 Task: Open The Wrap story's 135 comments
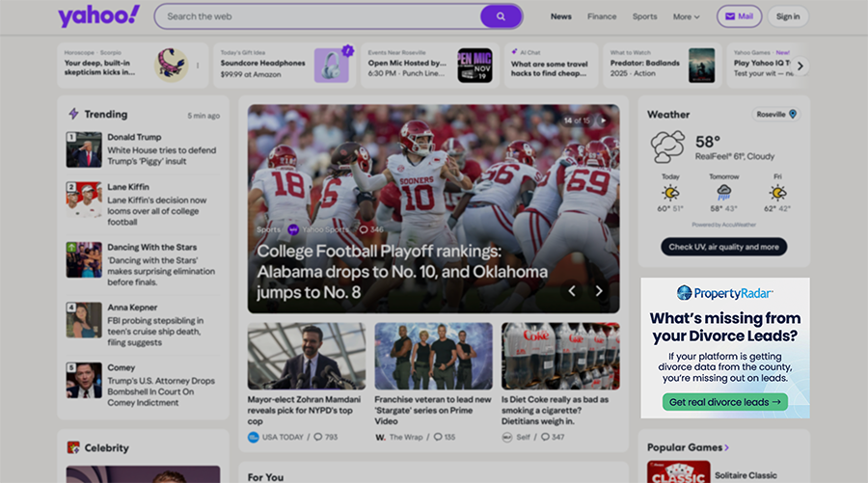point(444,437)
